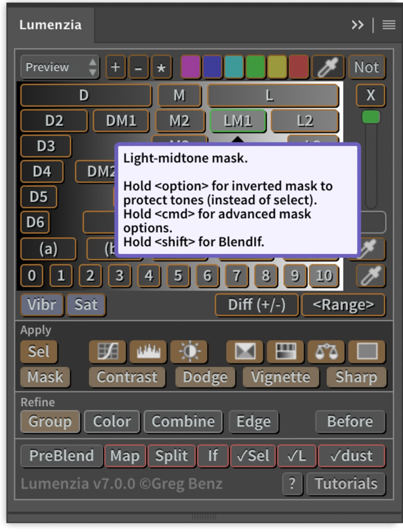Viewport: 403px width, 532px height.
Task: Select the LM1 light-midtone mask
Action: click(238, 121)
